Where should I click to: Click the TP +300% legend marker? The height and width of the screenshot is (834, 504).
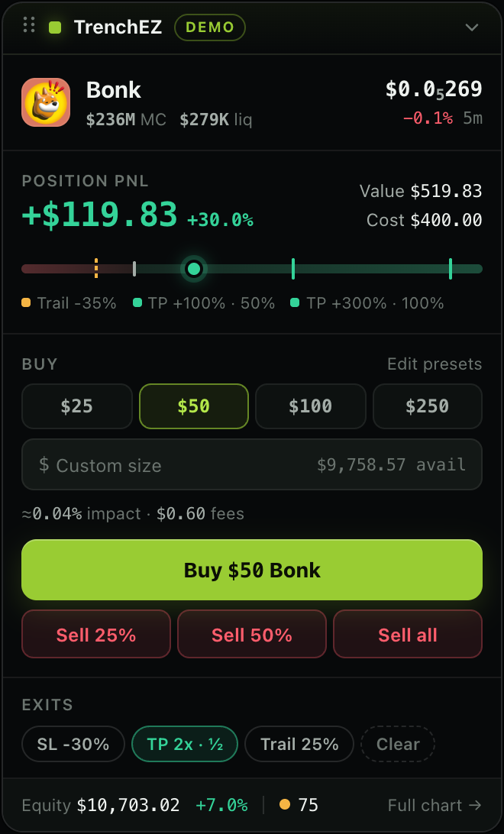295,302
